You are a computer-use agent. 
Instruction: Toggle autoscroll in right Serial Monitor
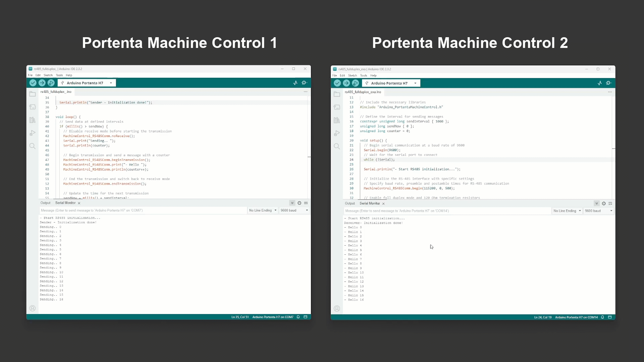tap(596, 203)
